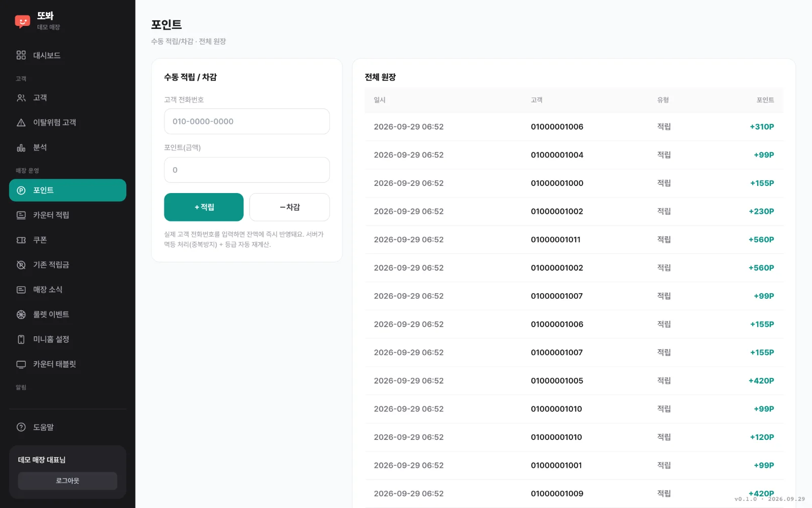Viewport: 812px width, 508px height.
Task: Click the 카운터 적립 icon
Action: click(21, 215)
